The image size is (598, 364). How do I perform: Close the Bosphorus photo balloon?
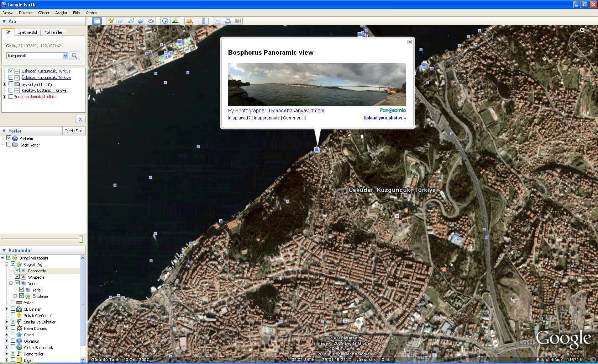(410, 42)
